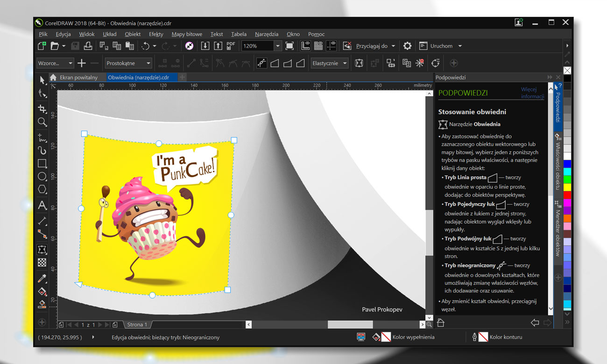The image size is (607, 364).
Task: Click the no-color X swatch
Action: 567,70
